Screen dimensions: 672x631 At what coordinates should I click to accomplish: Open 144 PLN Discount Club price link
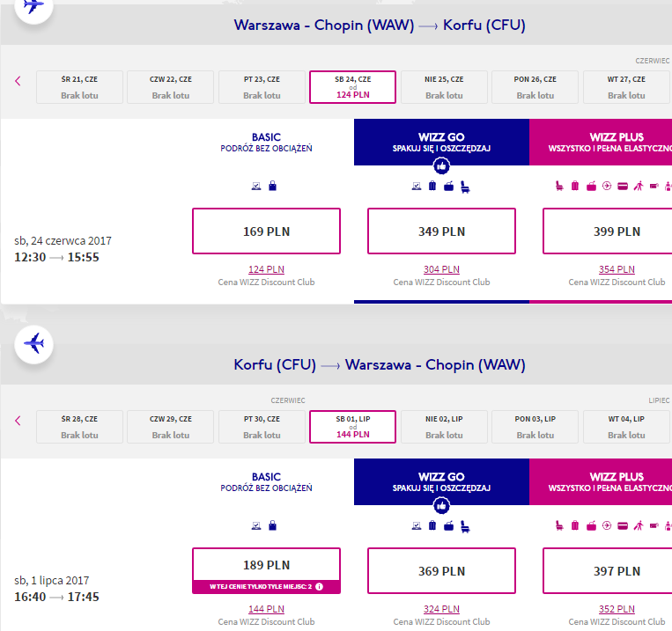pyautogui.click(x=266, y=609)
